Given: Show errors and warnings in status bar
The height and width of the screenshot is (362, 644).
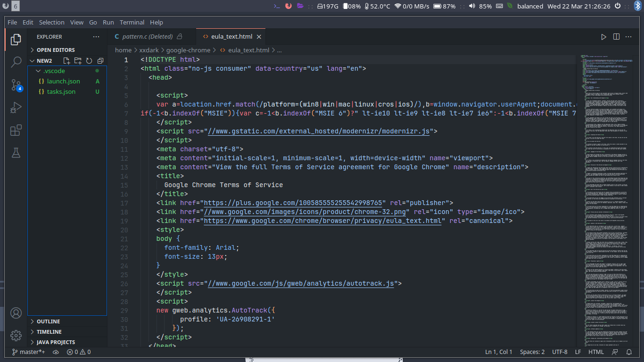Looking at the screenshot, I should coord(79,352).
